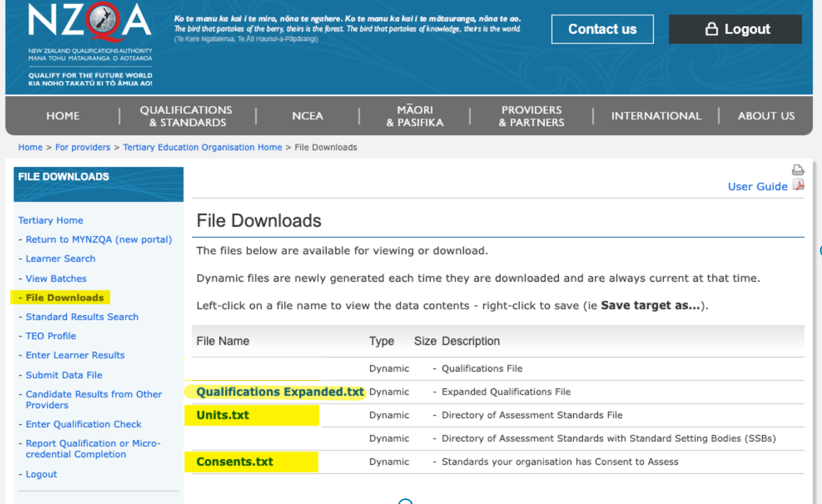Go to the Māori & Pasifika menu
The height and width of the screenshot is (504, 822).
(415, 116)
